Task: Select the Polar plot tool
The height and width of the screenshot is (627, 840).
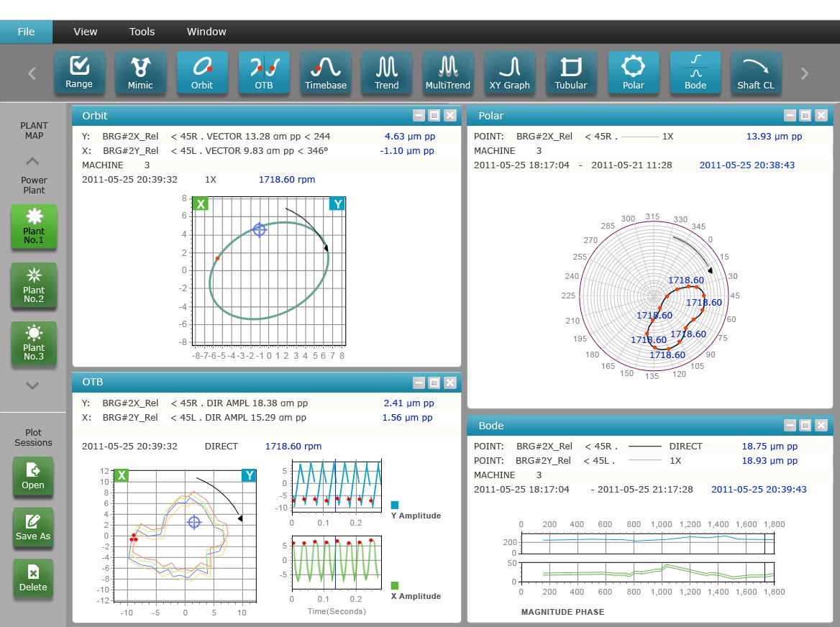Action: pos(633,73)
